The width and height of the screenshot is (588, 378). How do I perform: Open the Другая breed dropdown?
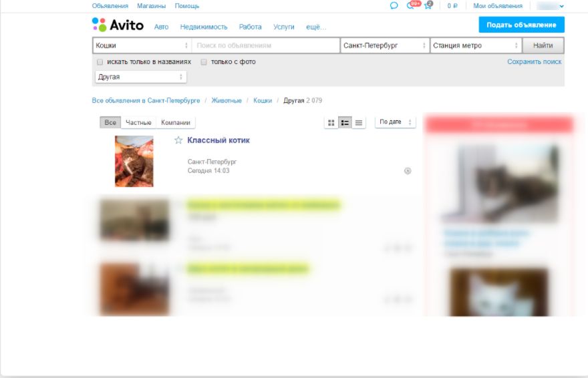tap(140, 77)
